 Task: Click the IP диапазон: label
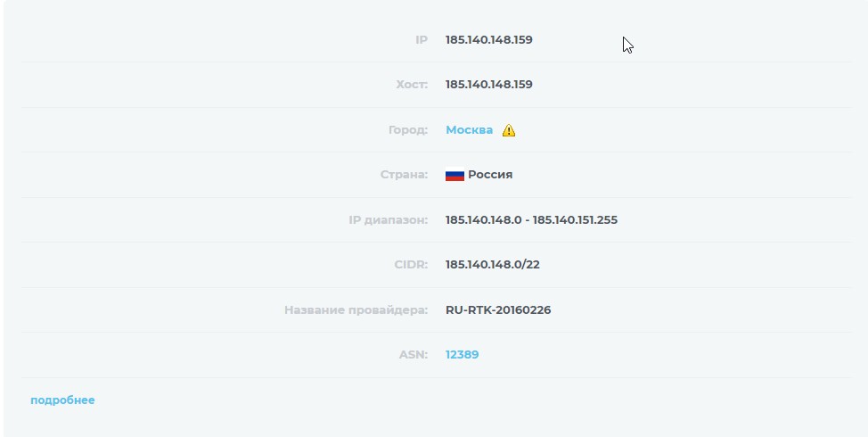coord(388,220)
